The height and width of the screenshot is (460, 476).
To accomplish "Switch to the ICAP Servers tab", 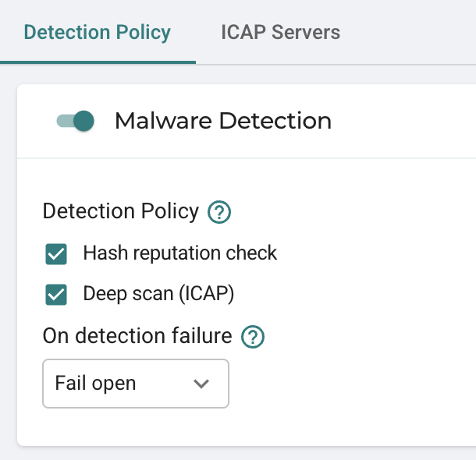I will point(280,32).
